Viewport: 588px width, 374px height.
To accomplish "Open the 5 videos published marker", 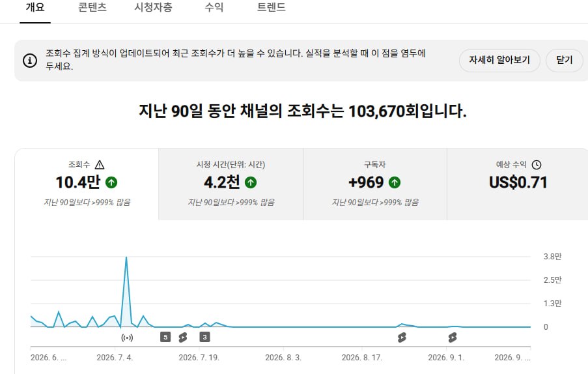I will (x=165, y=337).
